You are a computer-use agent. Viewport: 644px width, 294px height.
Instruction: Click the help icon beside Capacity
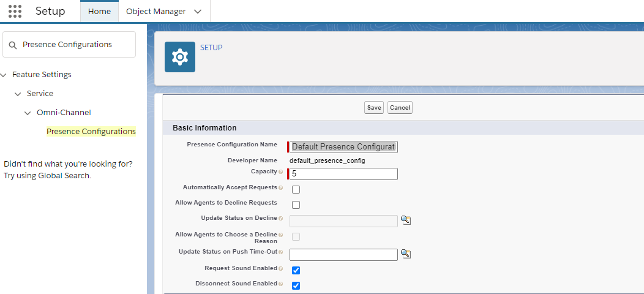tap(281, 172)
